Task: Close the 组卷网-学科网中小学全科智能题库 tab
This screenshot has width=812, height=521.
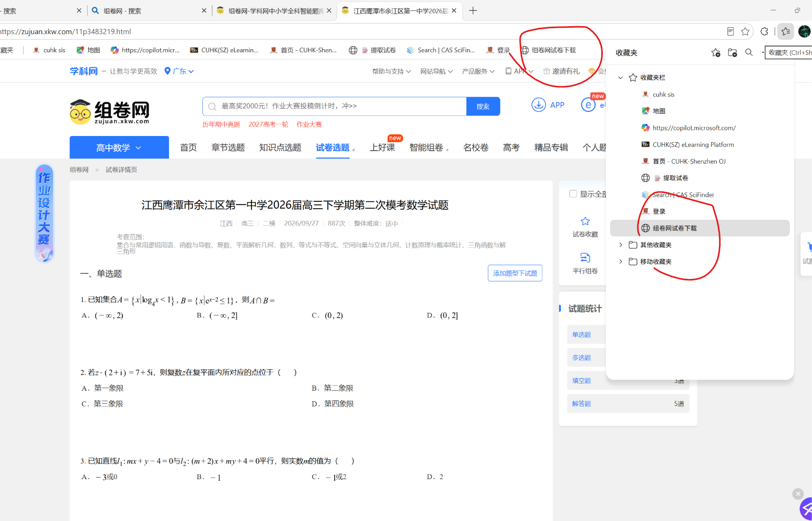Action: click(329, 10)
